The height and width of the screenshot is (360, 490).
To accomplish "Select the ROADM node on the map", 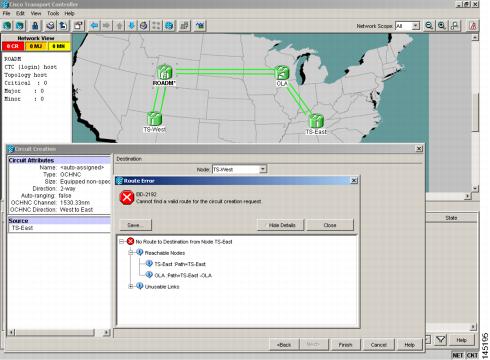I will (x=164, y=72).
